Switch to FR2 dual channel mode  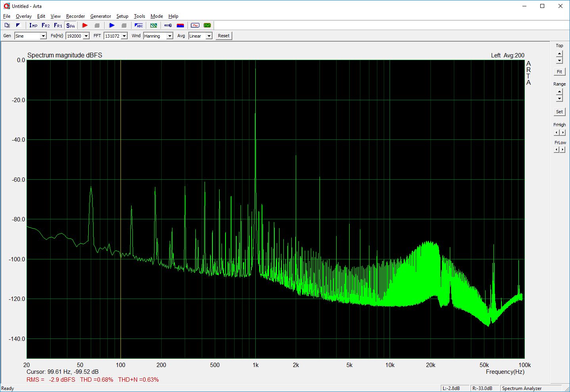[x=46, y=25]
